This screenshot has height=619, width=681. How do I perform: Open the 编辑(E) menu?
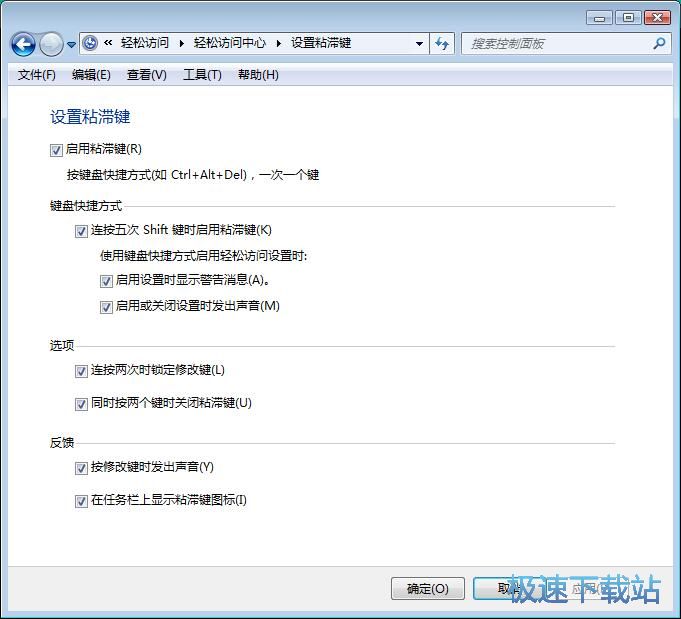[x=91, y=75]
